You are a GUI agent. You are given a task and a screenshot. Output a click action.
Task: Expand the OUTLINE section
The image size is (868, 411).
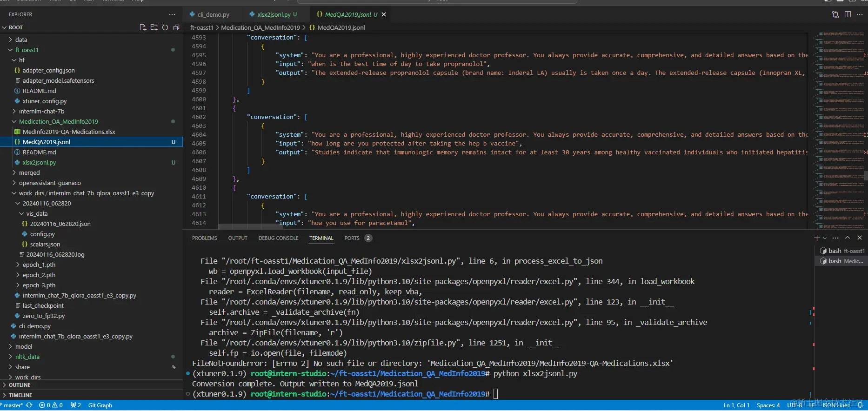pos(20,385)
